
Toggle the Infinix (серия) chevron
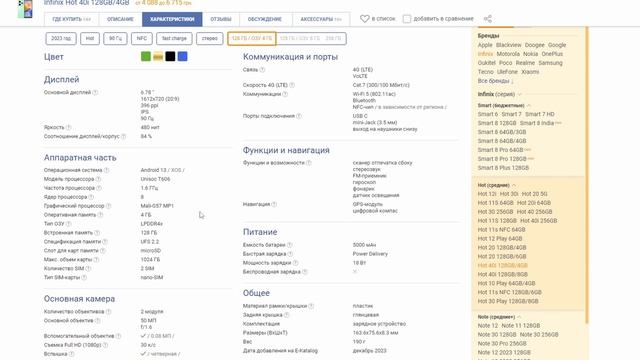(520, 94)
